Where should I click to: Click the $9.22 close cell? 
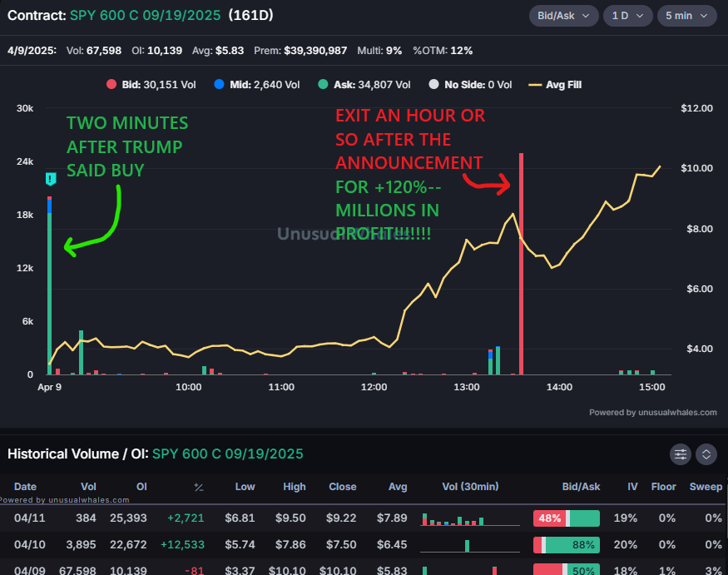point(341,518)
